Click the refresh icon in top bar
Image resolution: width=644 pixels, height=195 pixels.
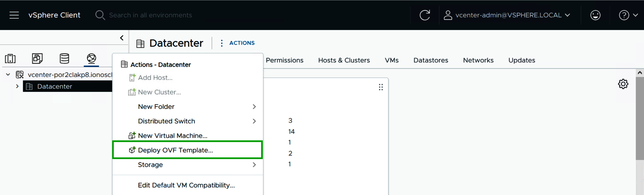425,15
